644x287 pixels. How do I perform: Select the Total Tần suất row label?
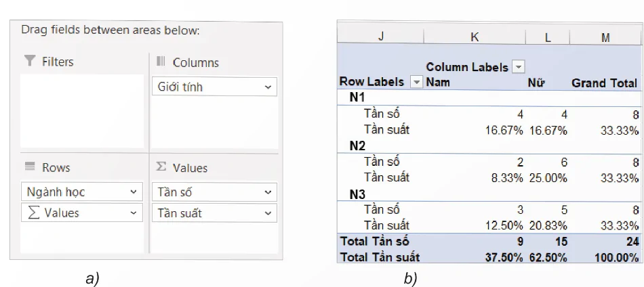[380, 257]
